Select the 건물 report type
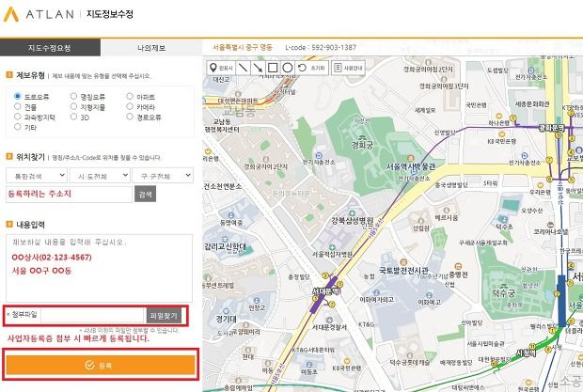 click(18, 106)
